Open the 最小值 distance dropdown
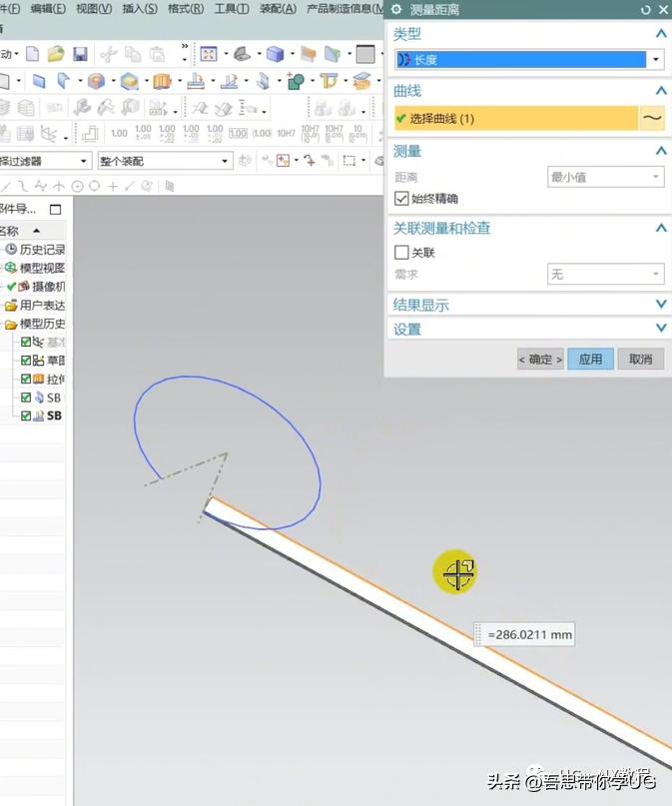The width and height of the screenshot is (672, 806). [x=606, y=178]
